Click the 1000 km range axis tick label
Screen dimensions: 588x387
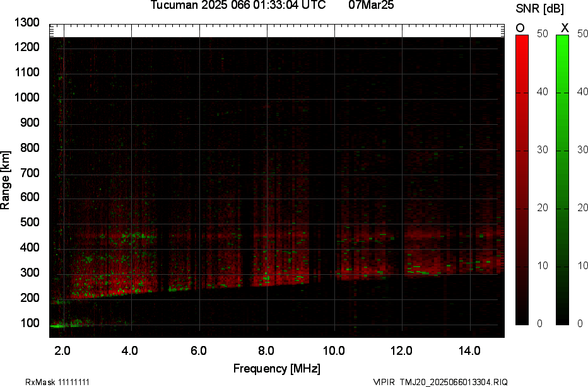[27, 98]
